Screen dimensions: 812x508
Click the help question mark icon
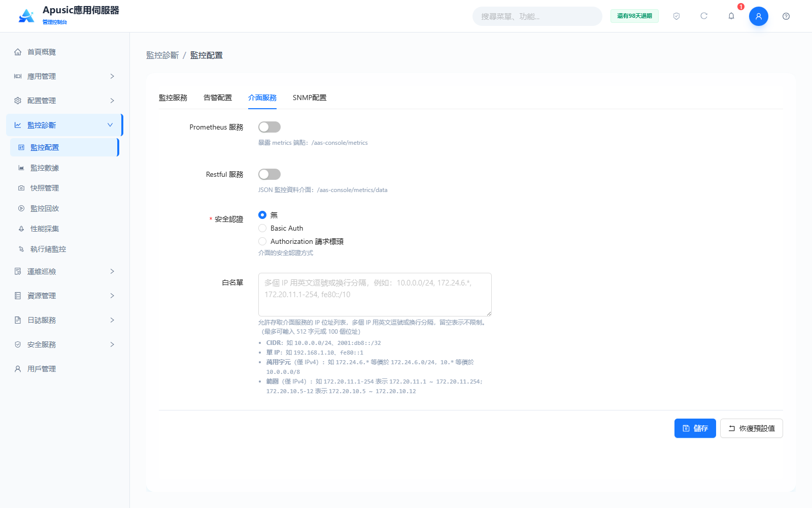(x=786, y=16)
